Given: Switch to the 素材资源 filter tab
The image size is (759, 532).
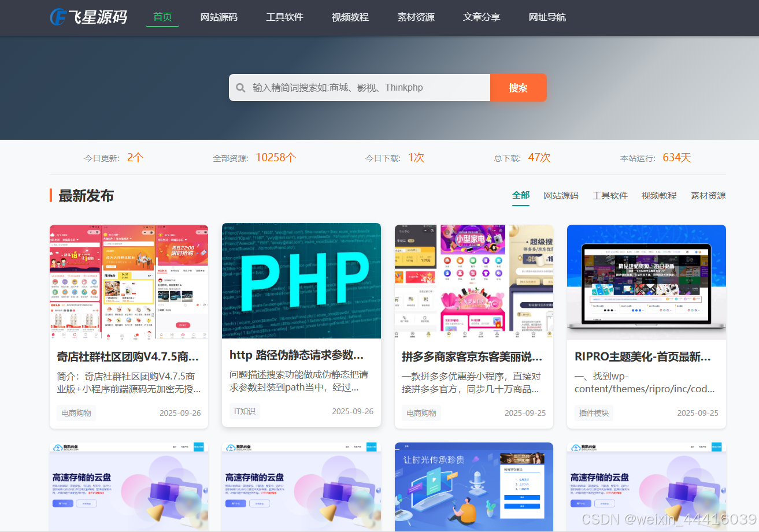Looking at the screenshot, I should pos(708,195).
